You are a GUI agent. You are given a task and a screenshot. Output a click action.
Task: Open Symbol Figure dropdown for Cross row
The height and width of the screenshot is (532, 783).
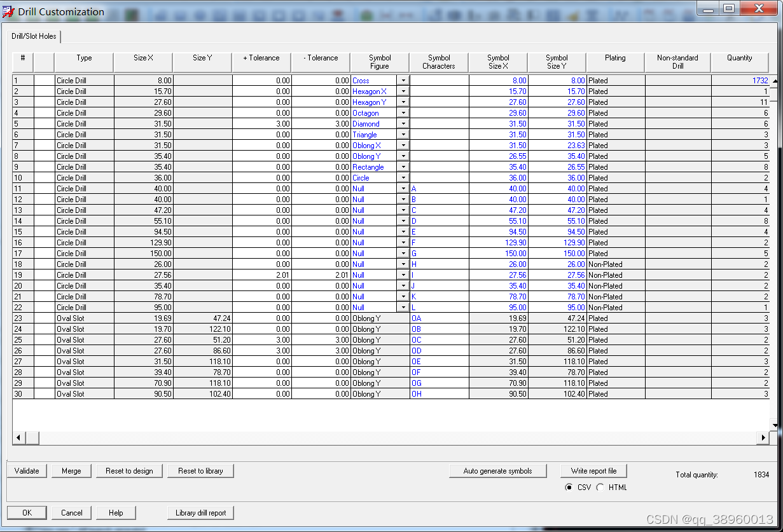click(x=403, y=81)
